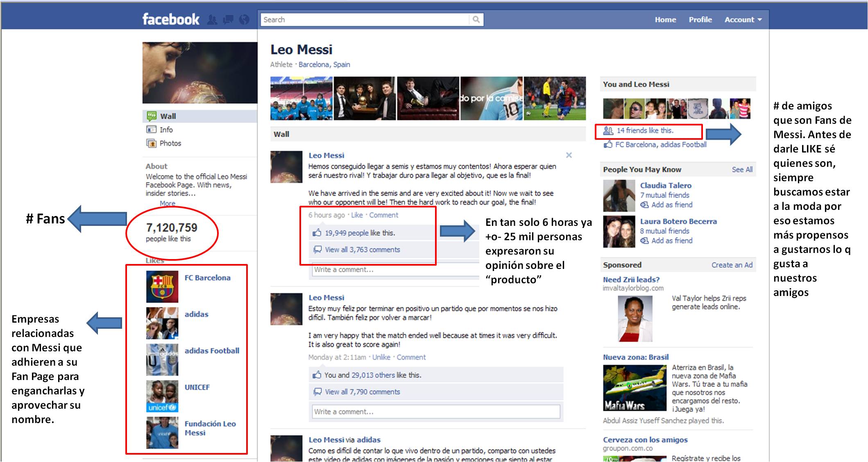Open notifications globe icon
Viewport: 868px width, 462px height.
point(244,20)
